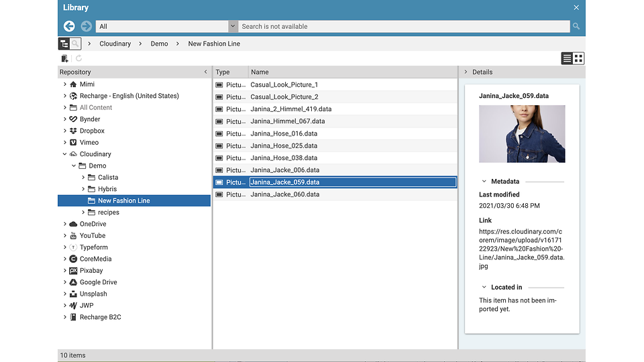
Task: Sort by the Type column header
Action: click(231, 72)
